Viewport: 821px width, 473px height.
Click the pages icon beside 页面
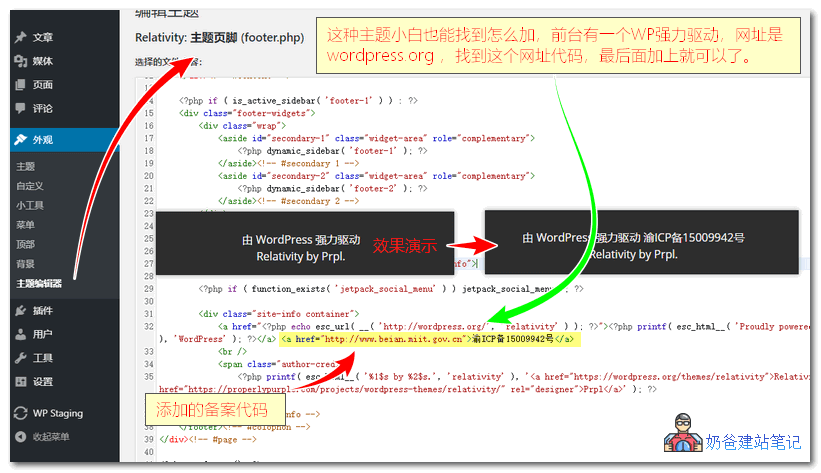tap(20, 85)
